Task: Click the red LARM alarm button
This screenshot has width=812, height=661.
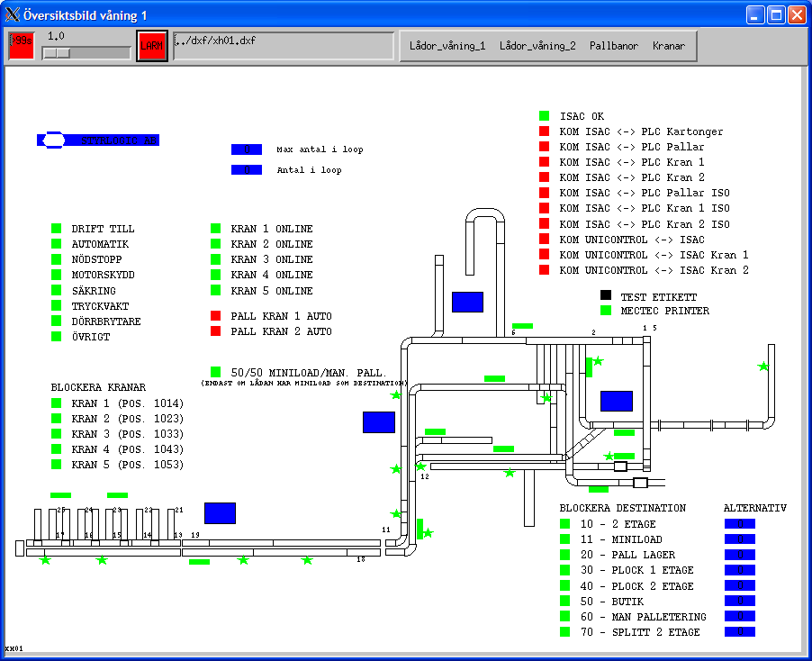Action: click(152, 46)
